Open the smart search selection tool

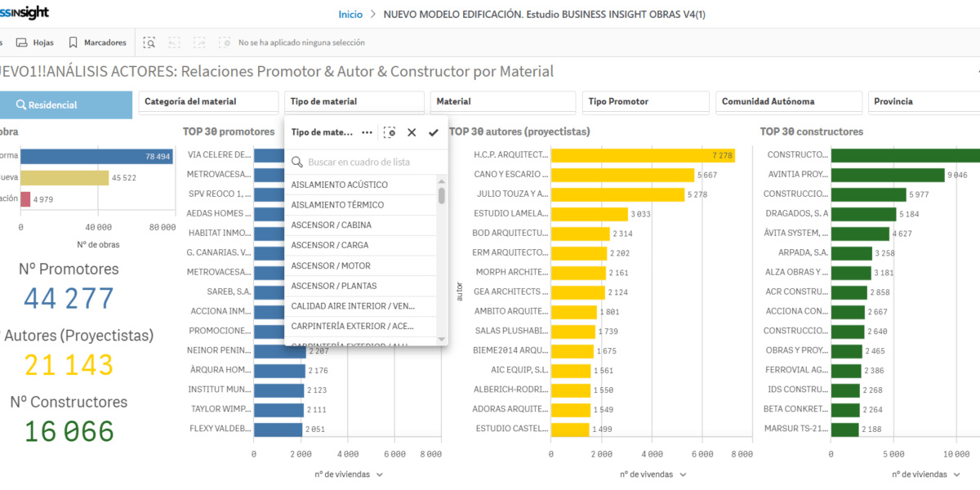(x=149, y=42)
